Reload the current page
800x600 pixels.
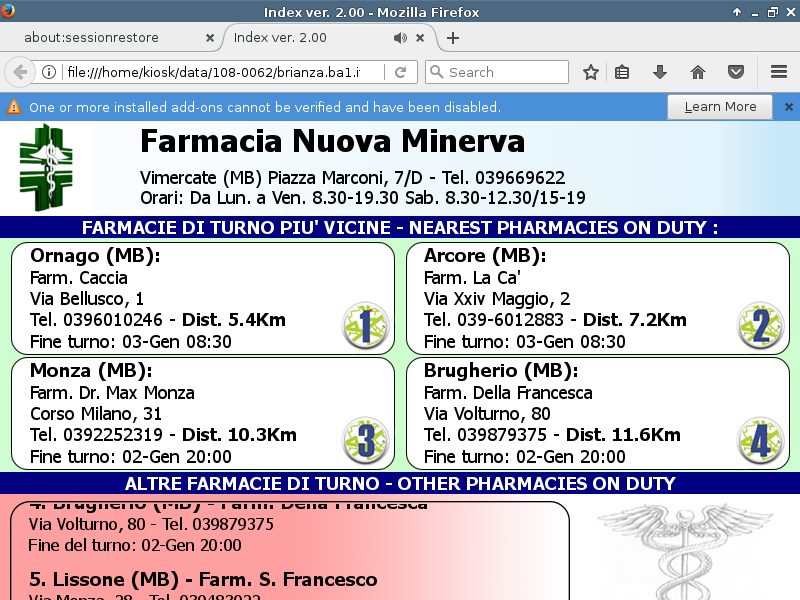pos(400,72)
